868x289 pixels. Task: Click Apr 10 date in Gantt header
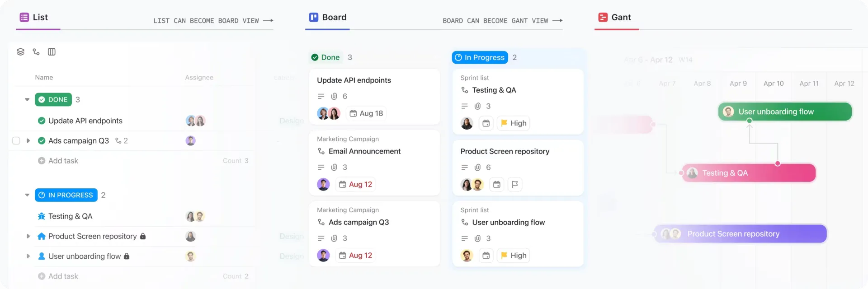[x=774, y=84]
